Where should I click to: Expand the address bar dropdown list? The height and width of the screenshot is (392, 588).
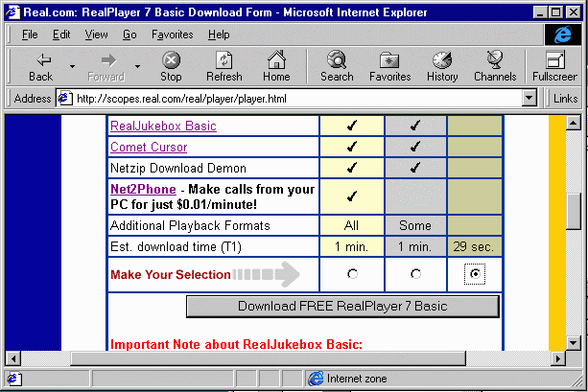coord(529,99)
